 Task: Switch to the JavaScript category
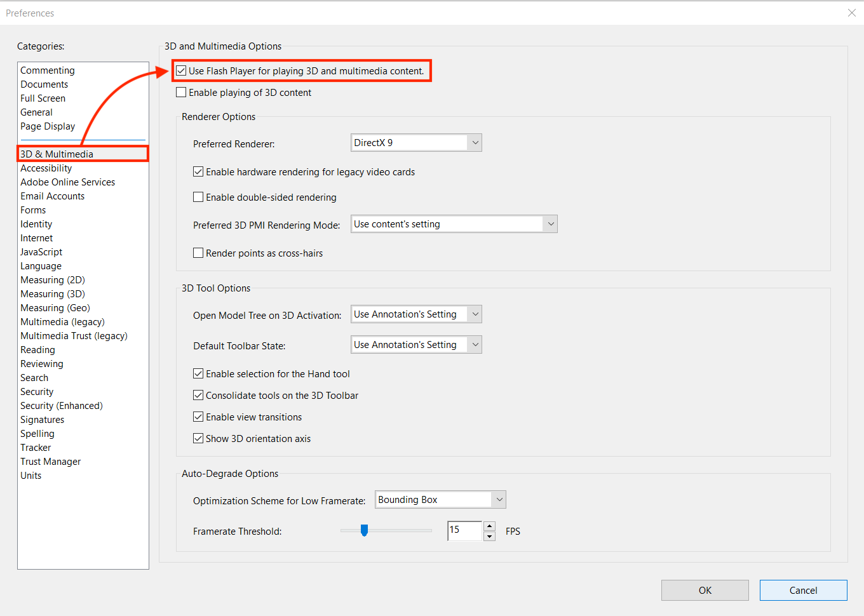[x=41, y=252]
